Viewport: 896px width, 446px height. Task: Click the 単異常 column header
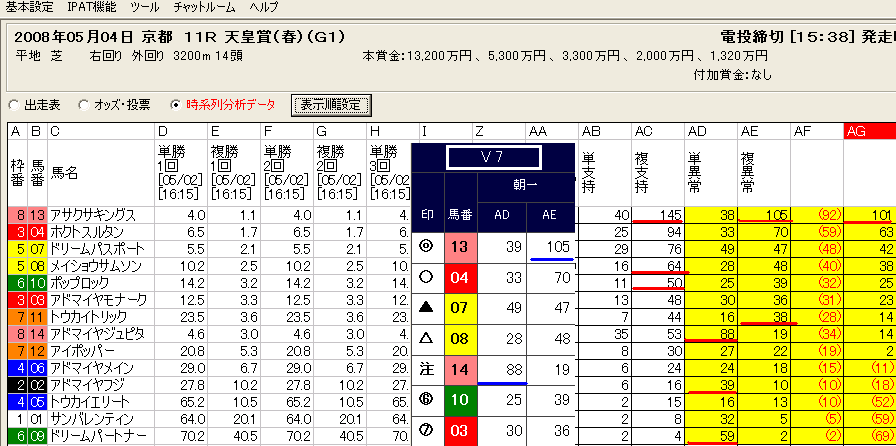click(711, 173)
